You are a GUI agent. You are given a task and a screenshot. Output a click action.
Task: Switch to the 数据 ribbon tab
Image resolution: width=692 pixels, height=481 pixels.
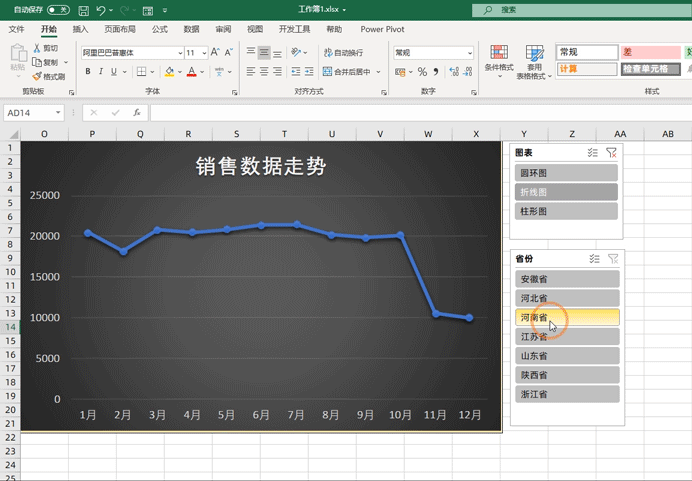[x=192, y=29]
